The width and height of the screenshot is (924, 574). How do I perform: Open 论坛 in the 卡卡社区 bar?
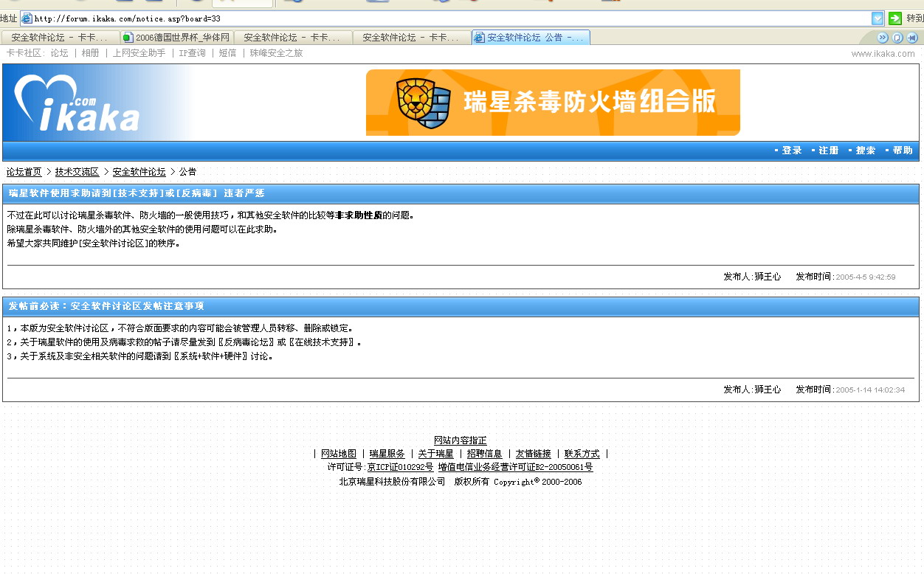(x=59, y=53)
